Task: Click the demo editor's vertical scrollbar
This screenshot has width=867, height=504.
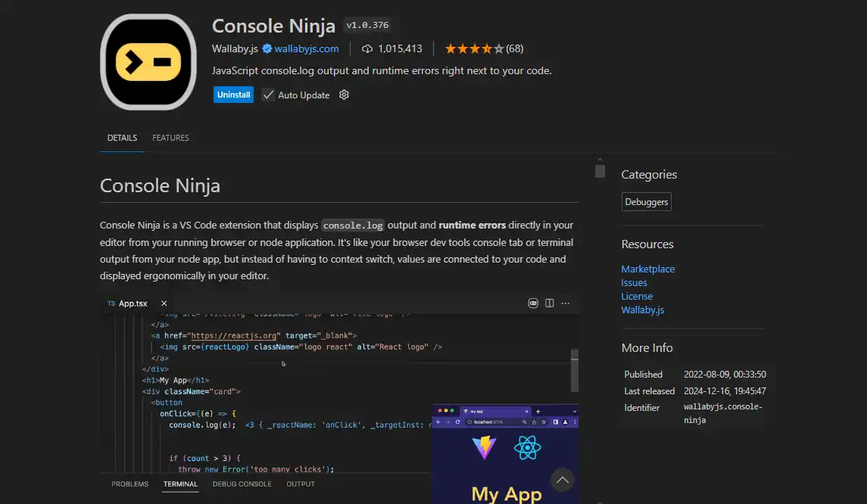Action: 575,370
